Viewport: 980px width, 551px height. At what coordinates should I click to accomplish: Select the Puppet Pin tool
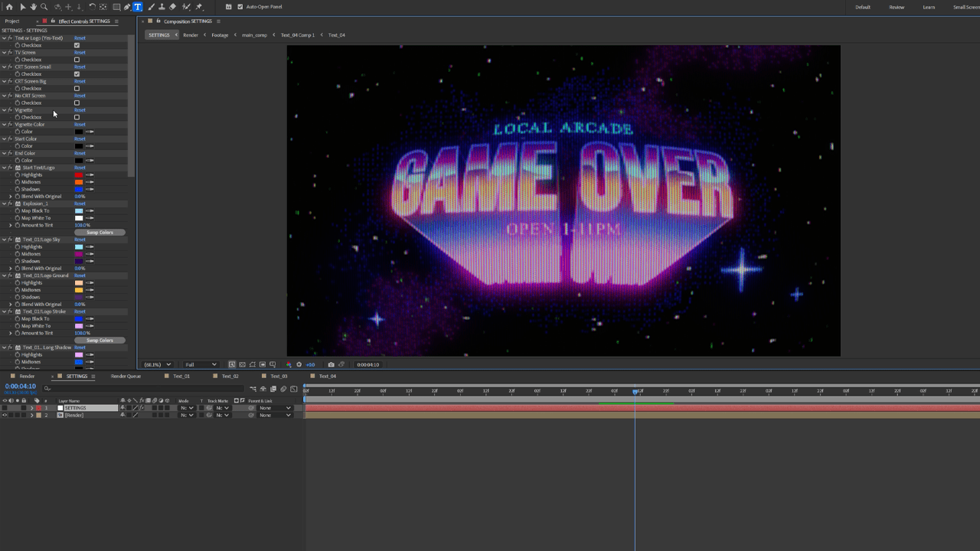tap(198, 7)
